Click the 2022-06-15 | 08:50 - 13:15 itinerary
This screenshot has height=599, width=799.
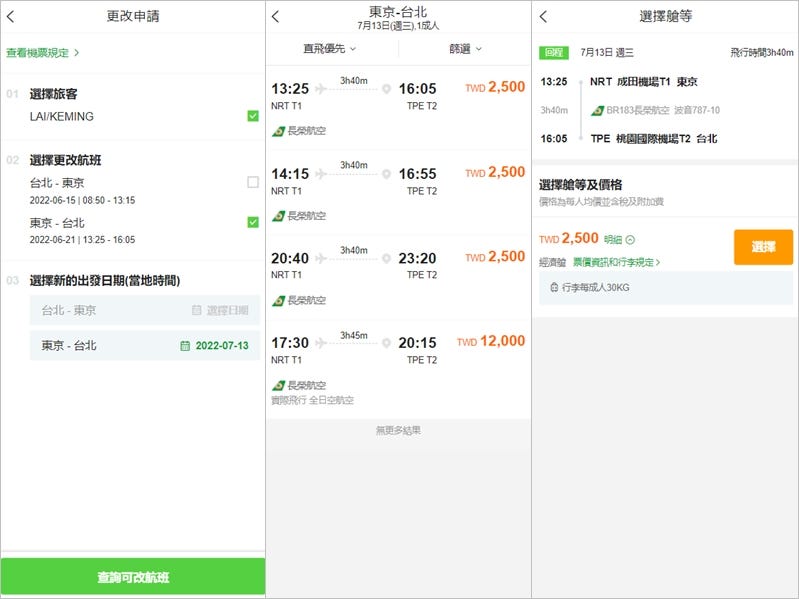click(x=82, y=200)
